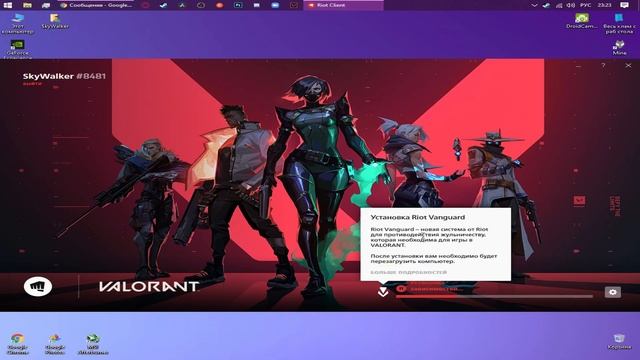Select the GeForce Experience desktop icon

pyautogui.click(x=18, y=49)
